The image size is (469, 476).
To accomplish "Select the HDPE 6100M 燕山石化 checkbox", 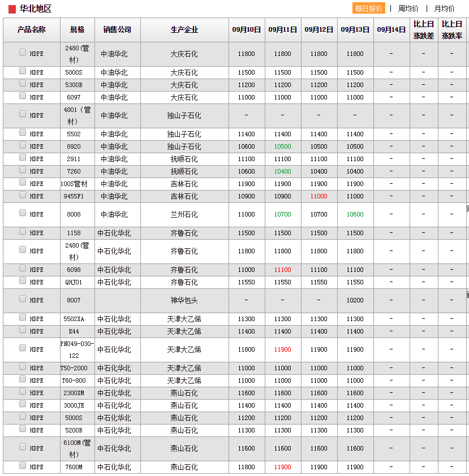I will point(23,447).
